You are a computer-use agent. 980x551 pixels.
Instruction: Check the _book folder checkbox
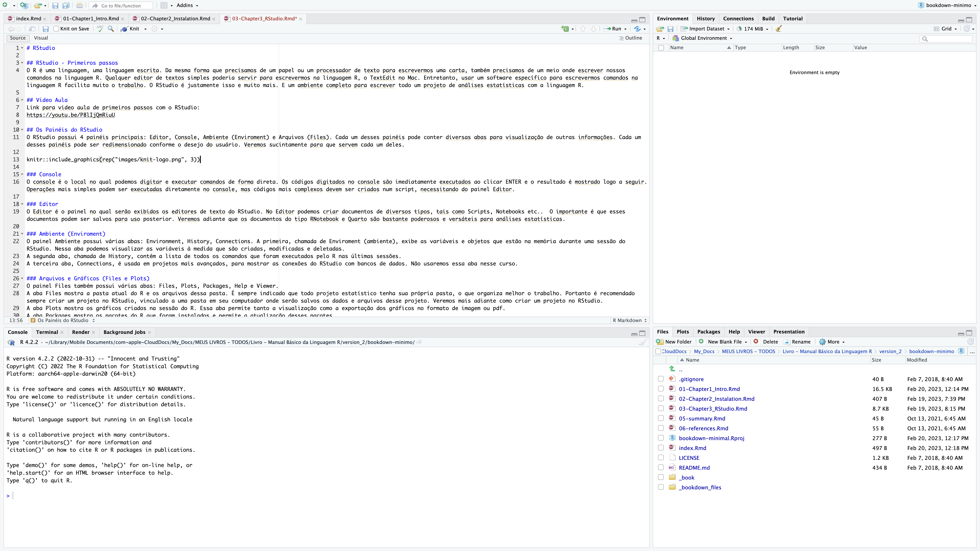pyautogui.click(x=661, y=478)
